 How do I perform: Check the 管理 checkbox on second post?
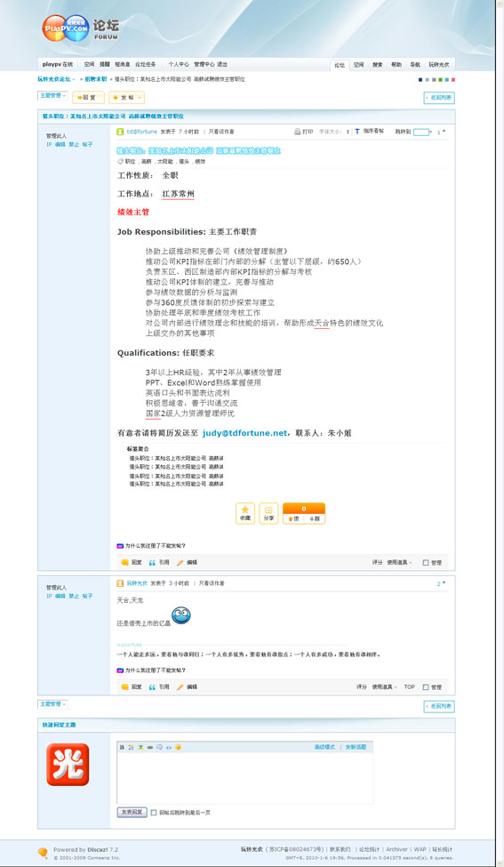click(426, 686)
